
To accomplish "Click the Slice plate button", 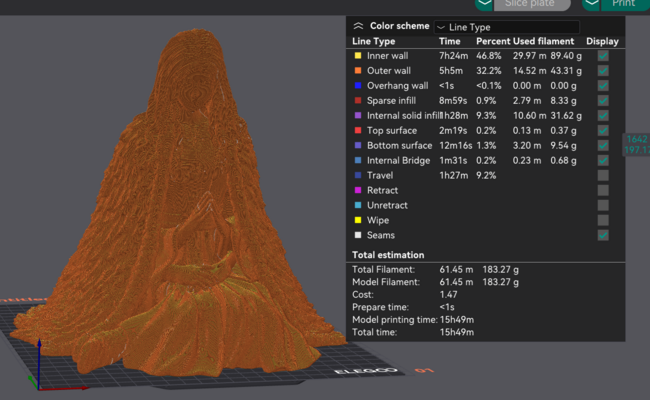I will (531, 4).
